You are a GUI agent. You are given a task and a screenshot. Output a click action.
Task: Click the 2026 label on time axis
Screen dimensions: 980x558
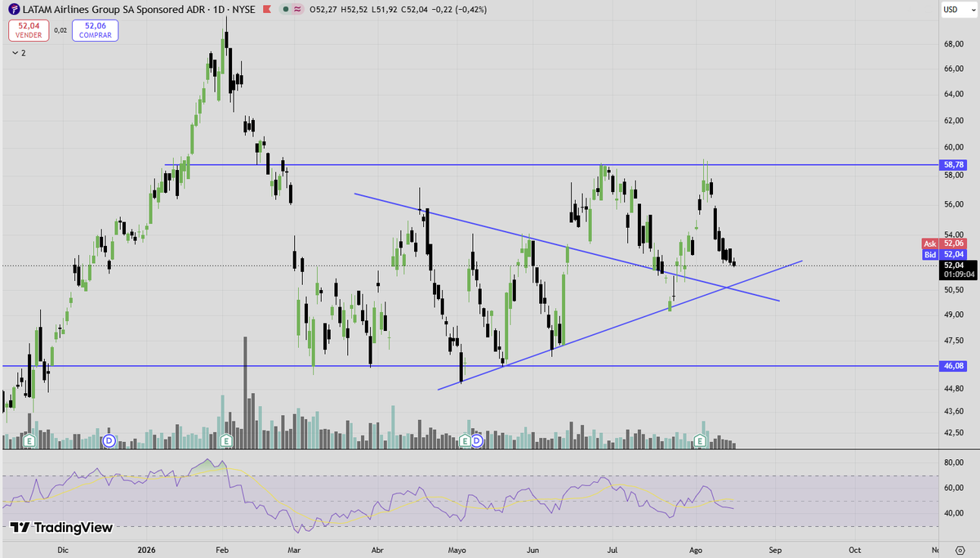click(145, 550)
